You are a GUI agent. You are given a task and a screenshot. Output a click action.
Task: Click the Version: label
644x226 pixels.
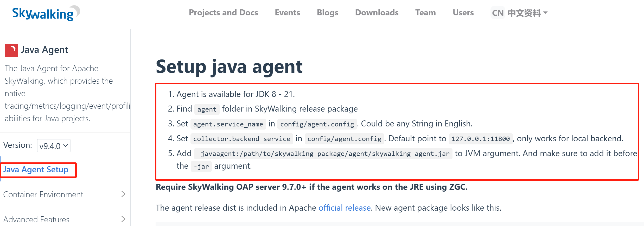18,145
